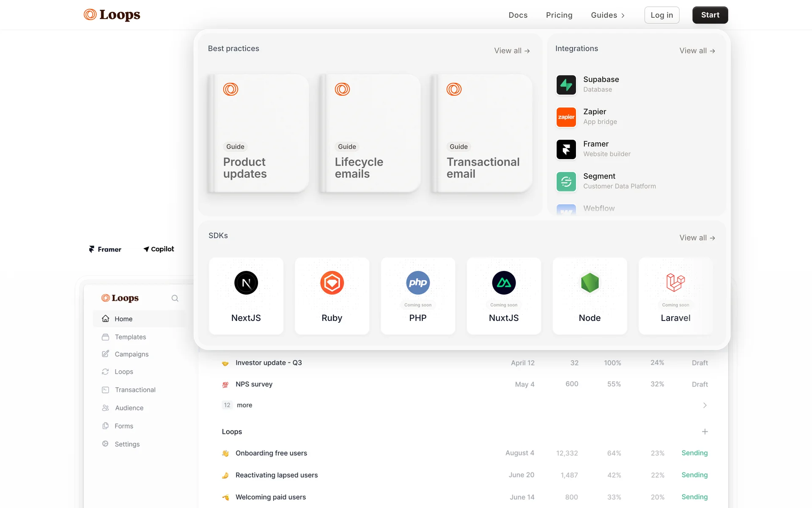Viewport: 812px width, 508px height.
Task: Click the Loops logo in header
Action: (x=112, y=15)
